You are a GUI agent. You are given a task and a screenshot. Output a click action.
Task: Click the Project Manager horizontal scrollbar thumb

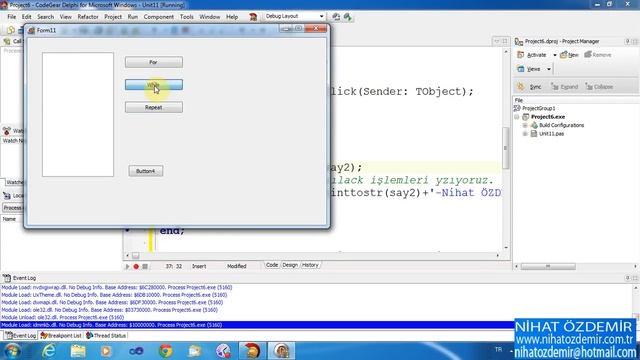tap(548, 267)
